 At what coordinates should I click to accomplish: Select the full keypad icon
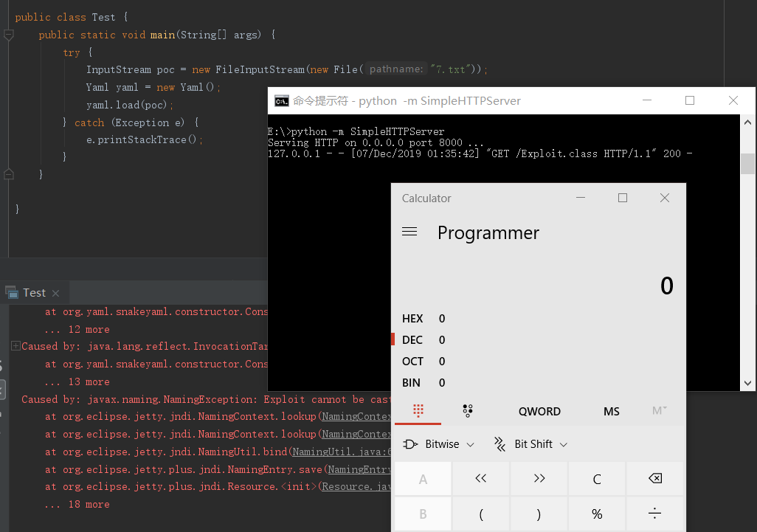(x=418, y=411)
